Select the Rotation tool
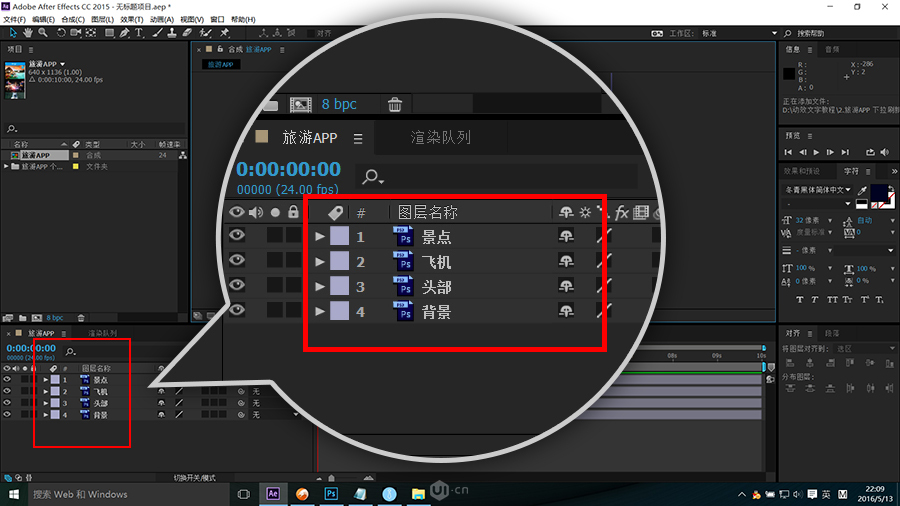 tap(61, 33)
